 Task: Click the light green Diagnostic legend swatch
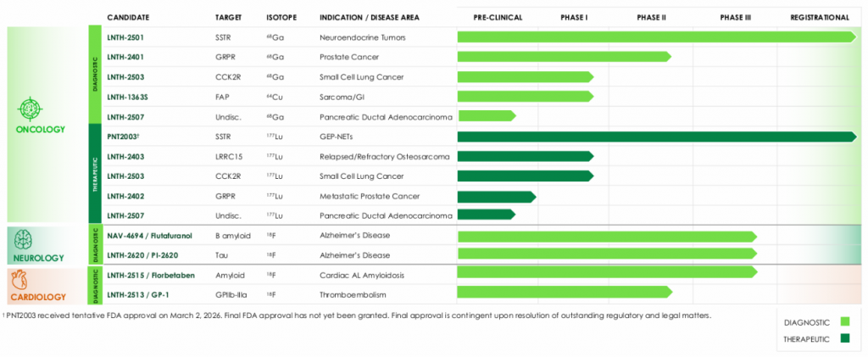pos(845,321)
